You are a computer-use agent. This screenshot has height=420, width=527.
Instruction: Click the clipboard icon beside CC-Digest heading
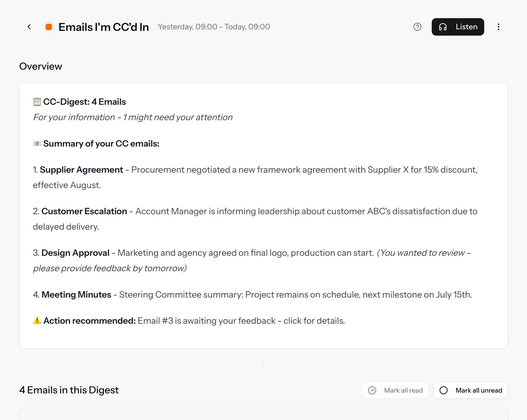point(37,101)
